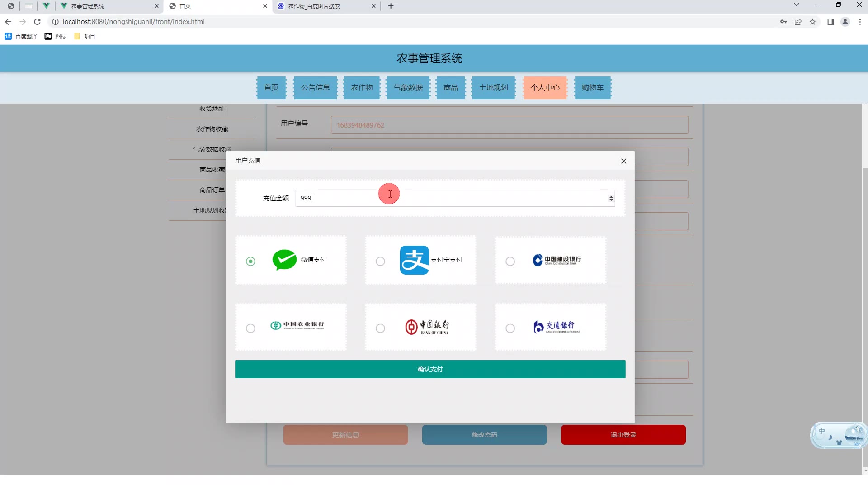Click the Agricultural Bank of China logo
This screenshot has height=485, width=868.
(297, 325)
